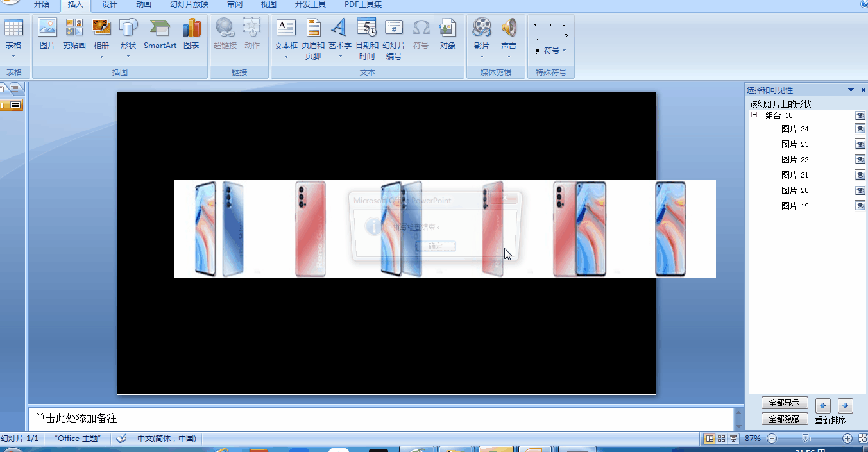Expand the 影片 dropdown arrow

(482, 56)
